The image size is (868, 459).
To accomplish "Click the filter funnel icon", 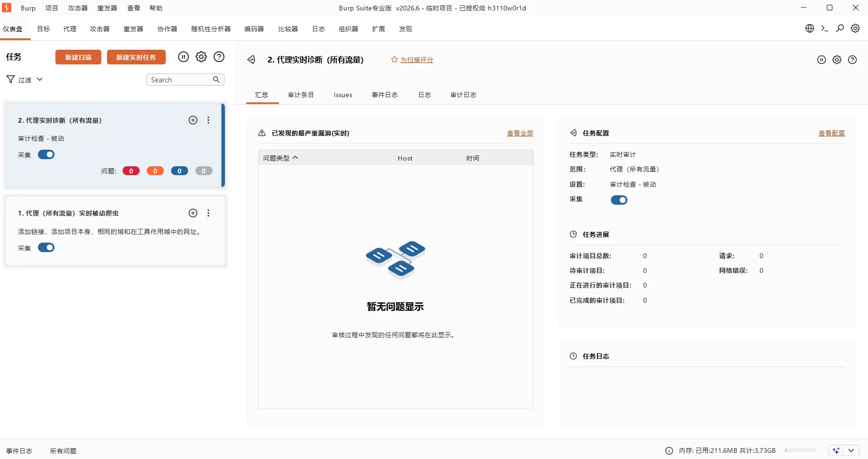I will (x=10, y=79).
